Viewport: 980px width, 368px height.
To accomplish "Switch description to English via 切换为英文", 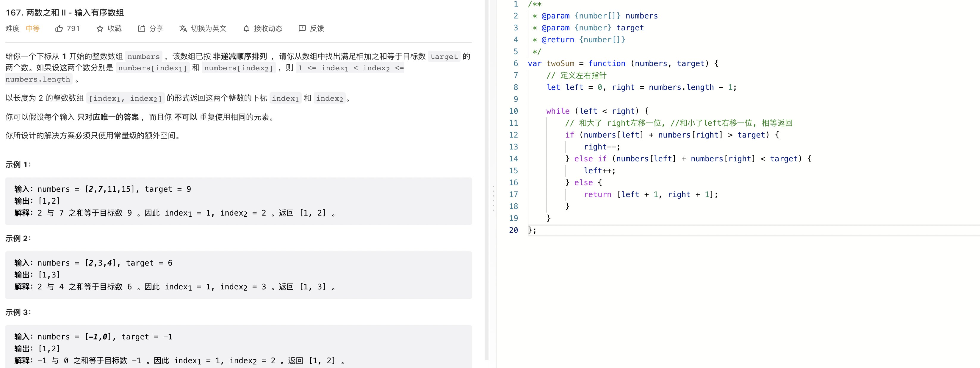I will [203, 29].
